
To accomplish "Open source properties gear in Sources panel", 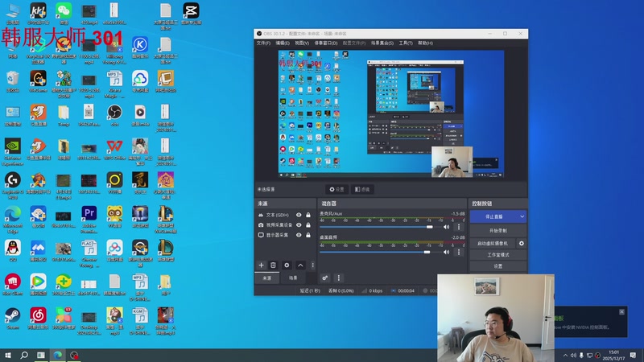I will coord(287,265).
